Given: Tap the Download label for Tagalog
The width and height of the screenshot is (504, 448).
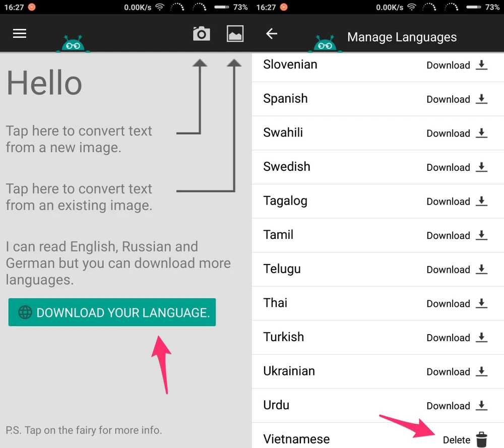Looking at the screenshot, I should [448, 202].
